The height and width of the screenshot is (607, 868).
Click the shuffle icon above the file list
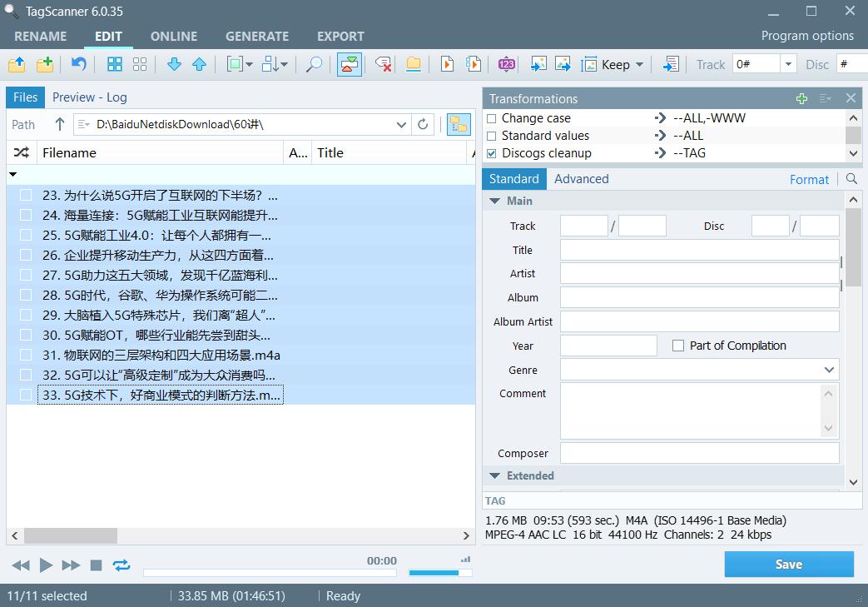(20, 152)
